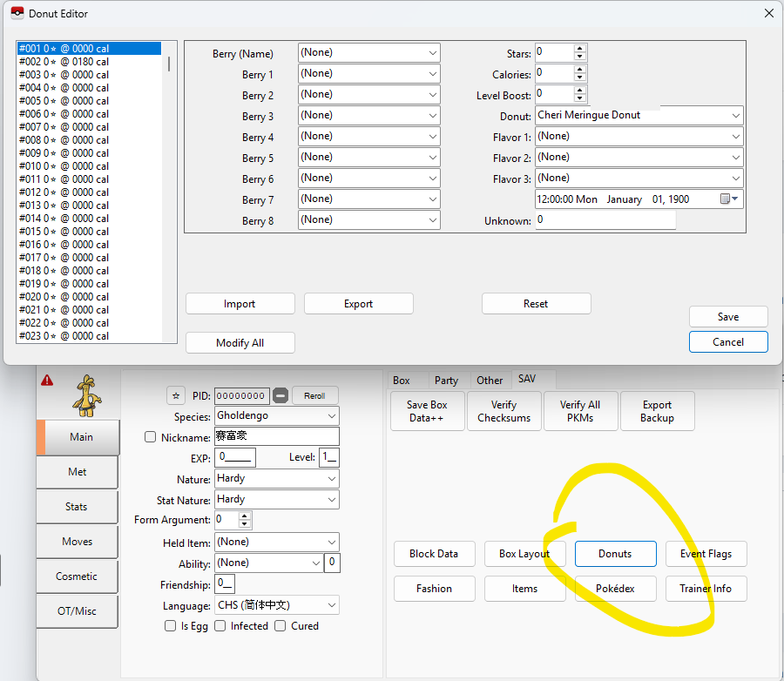The height and width of the screenshot is (681, 784).
Task: Click the red warning legality icon
Action: pyautogui.click(x=47, y=381)
